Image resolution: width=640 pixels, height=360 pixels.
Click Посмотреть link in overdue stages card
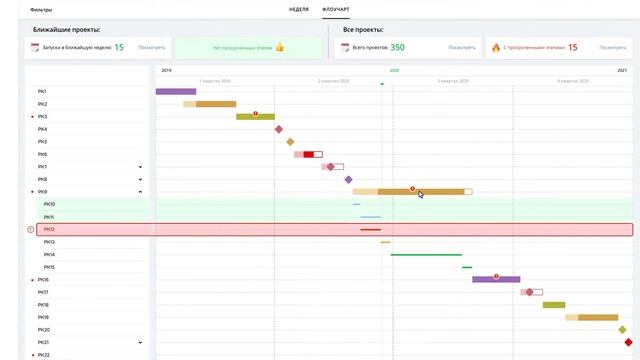point(613,47)
